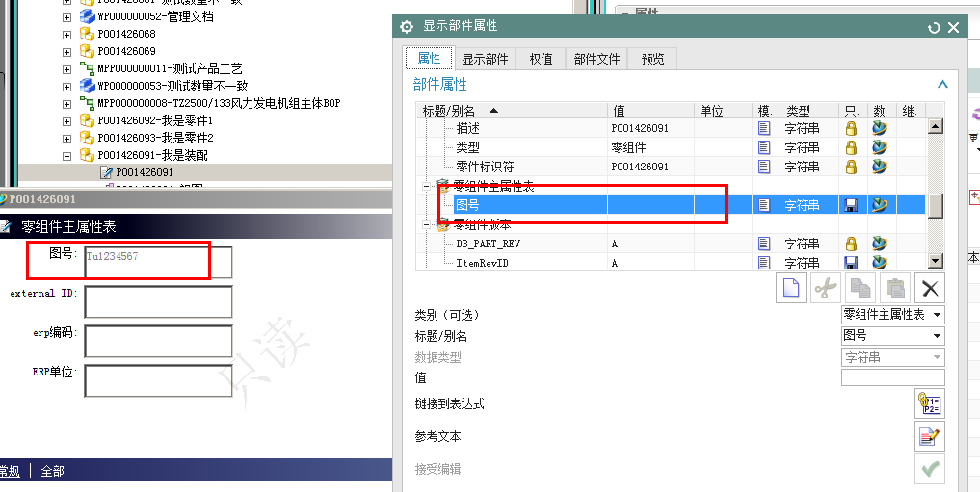Switch to the 权值 tab
Viewport: 980px width, 492px height.
(x=541, y=59)
